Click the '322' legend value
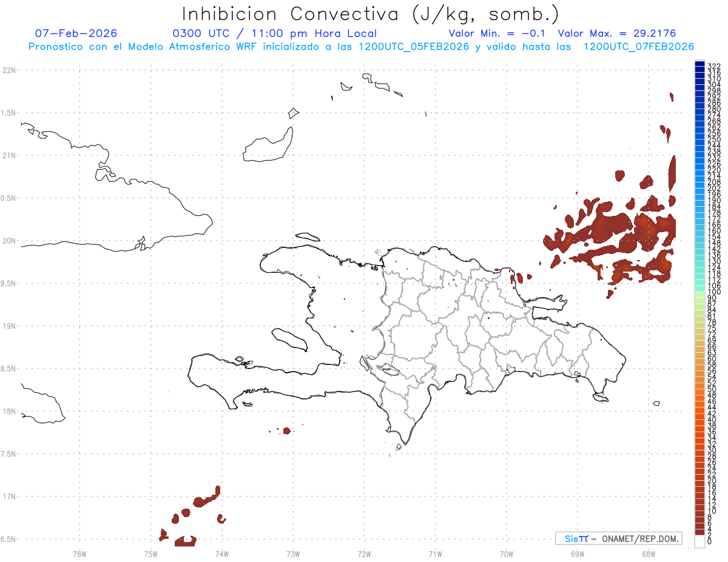 pos(713,65)
